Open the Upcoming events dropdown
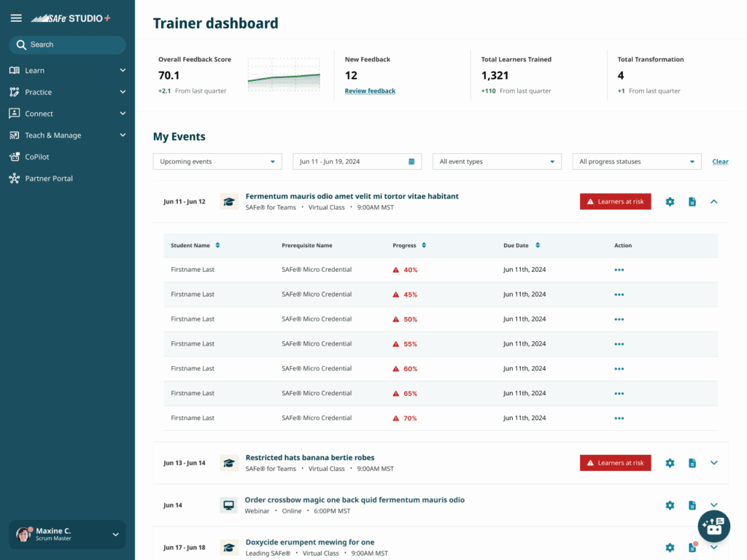This screenshot has height=560, width=747. point(217,162)
